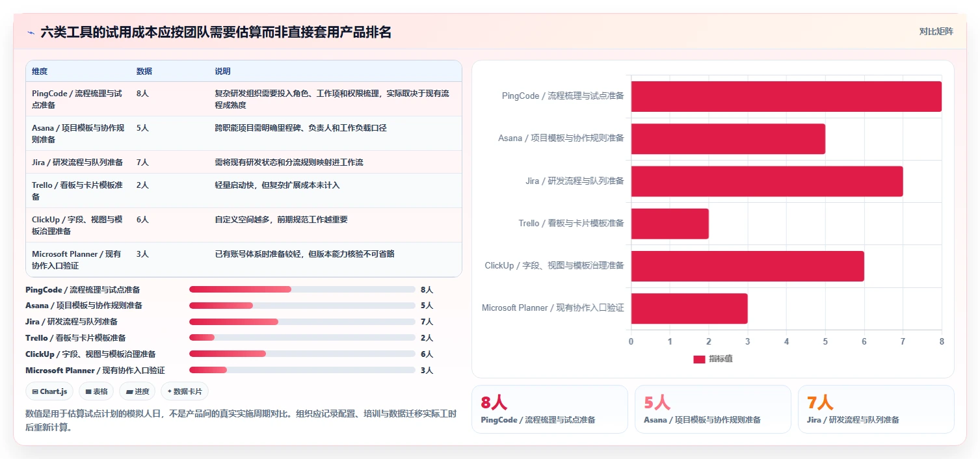Click the Jira progress bar
The width and height of the screenshot is (980, 459).
click(302, 322)
